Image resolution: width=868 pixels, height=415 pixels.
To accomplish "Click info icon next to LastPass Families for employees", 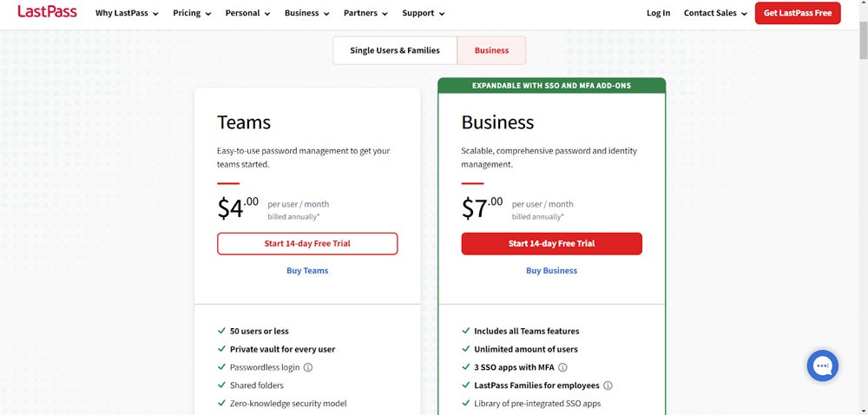I will pyautogui.click(x=608, y=385).
